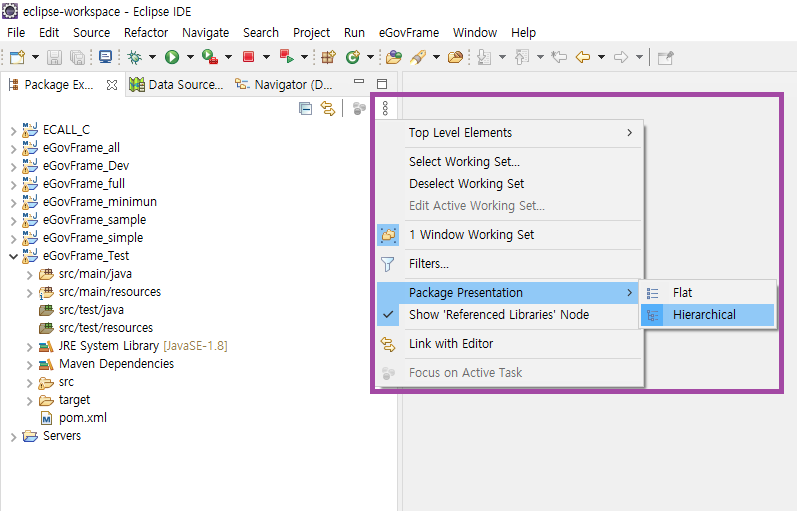Viewport: 797px width, 511px height.
Task: Select the eGovFrame_sample project
Action: click(95, 220)
